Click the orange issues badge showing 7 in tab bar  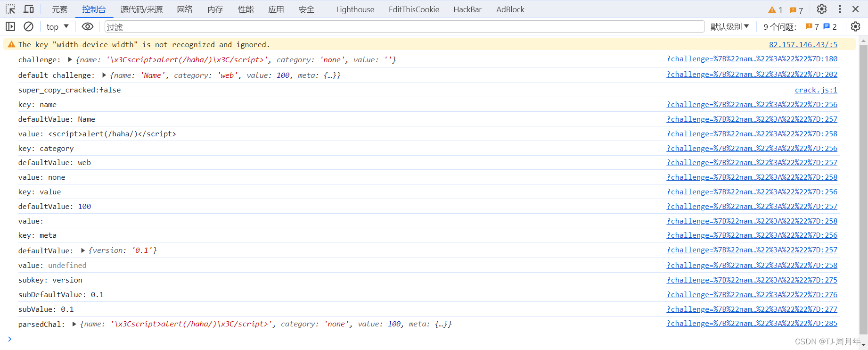(x=796, y=10)
